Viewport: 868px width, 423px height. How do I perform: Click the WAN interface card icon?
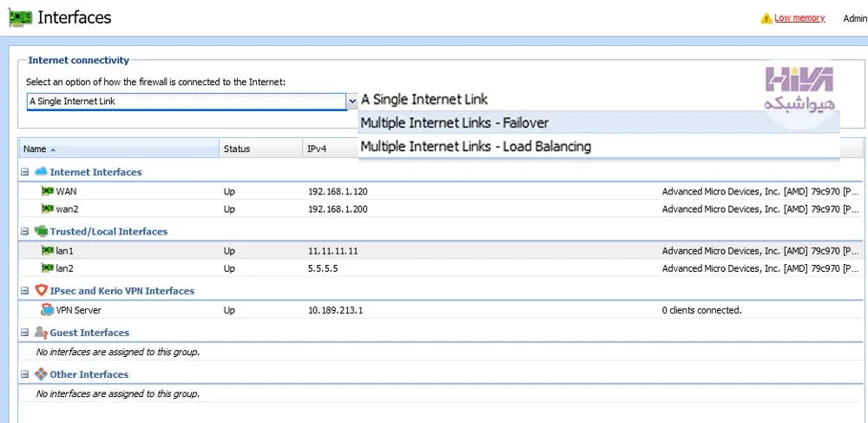[x=48, y=191]
